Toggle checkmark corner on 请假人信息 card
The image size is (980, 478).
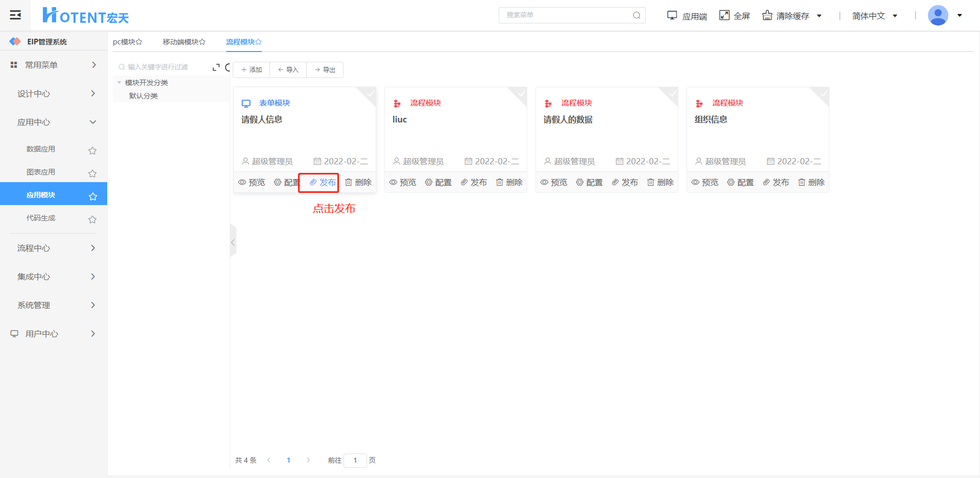coord(370,93)
